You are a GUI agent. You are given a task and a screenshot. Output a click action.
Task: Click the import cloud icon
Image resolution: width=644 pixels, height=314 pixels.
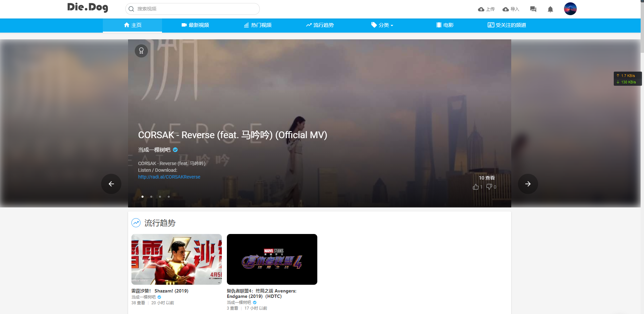[506, 9]
